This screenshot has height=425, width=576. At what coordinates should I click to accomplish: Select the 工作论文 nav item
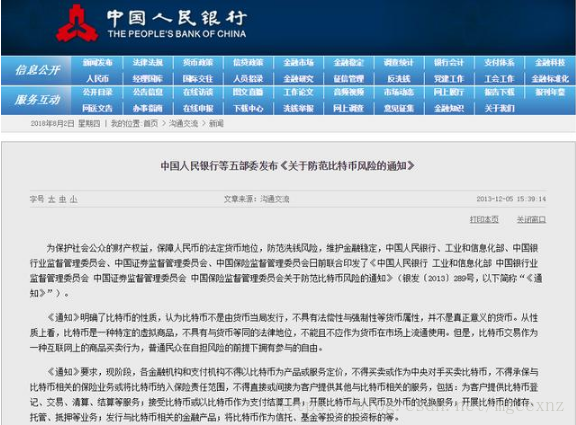pos(299,92)
